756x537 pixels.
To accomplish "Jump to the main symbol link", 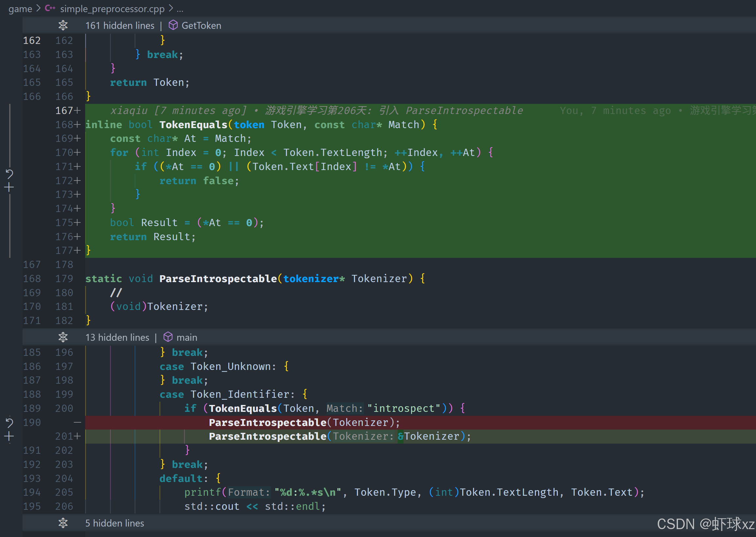I will click(x=187, y=337).
